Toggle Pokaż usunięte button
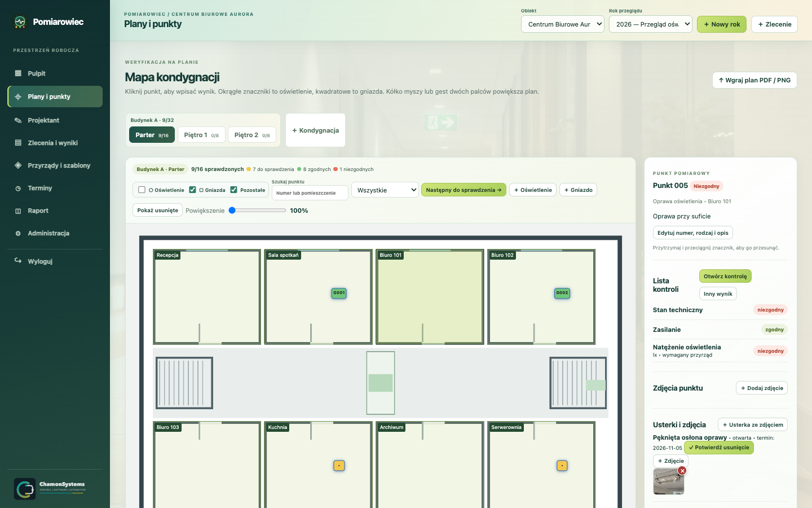The height and width of the screenshot is (508, 812). 158,210
